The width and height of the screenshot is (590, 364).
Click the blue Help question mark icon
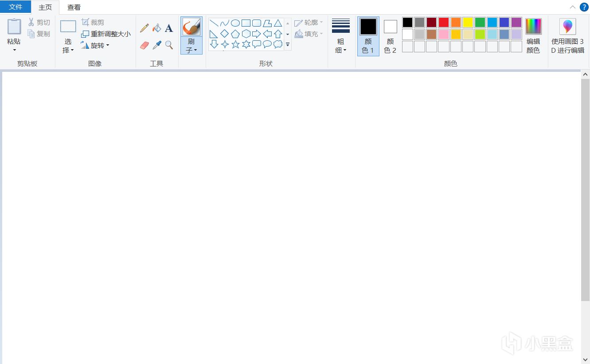point(584,7)
